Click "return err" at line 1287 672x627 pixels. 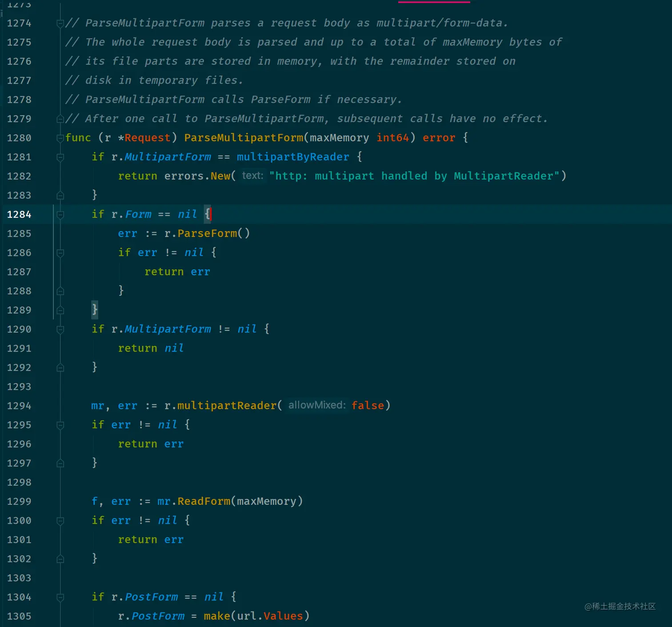[x=177, y=272]
